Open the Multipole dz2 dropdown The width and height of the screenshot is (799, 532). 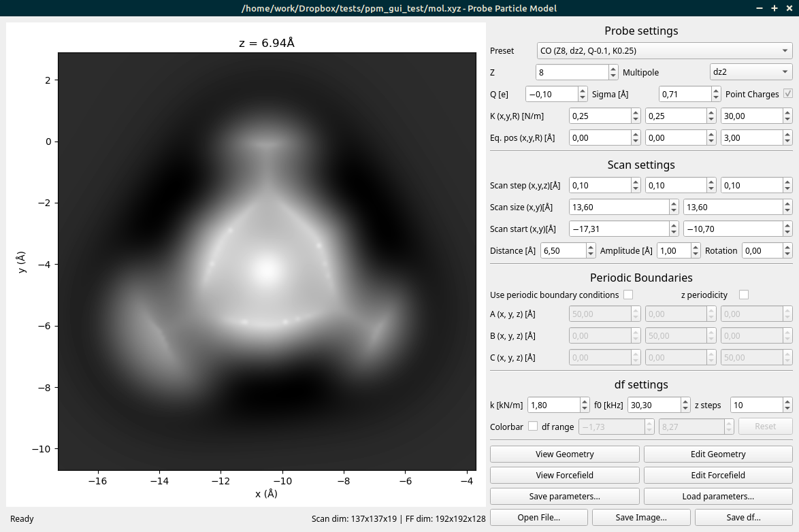[x=751, y=72]
